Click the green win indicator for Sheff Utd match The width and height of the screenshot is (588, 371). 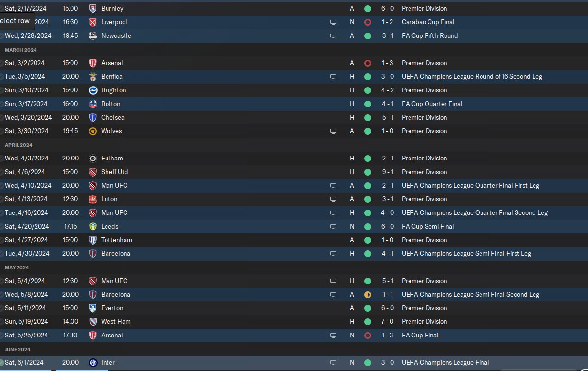(367, 172)
